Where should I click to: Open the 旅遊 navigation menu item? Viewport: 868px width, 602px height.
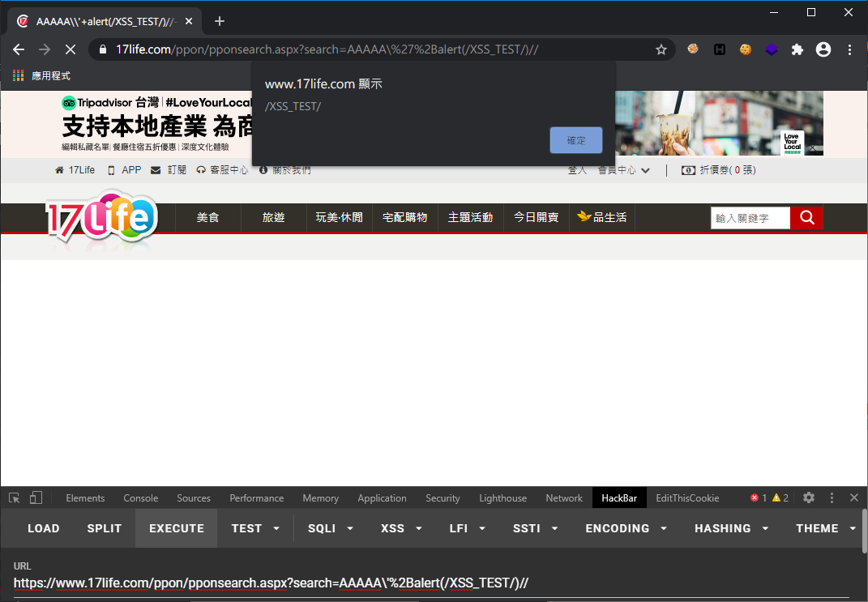click(x=273, y=217)
